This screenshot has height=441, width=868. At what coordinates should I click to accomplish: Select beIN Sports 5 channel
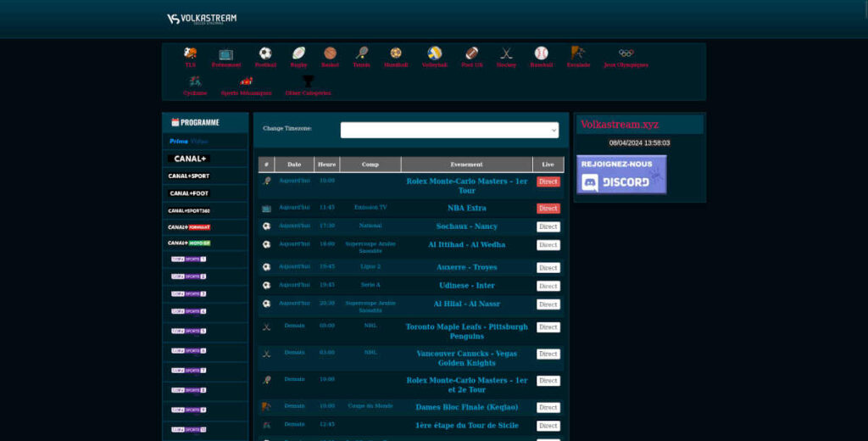(189, 332)
